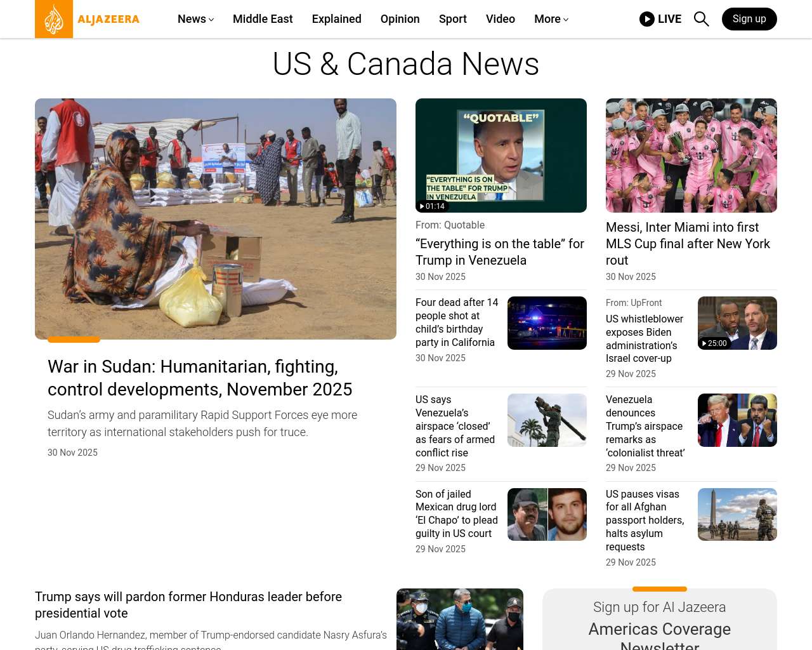812x650 pixels.
Task: Open the Video section
Action: 501,19
